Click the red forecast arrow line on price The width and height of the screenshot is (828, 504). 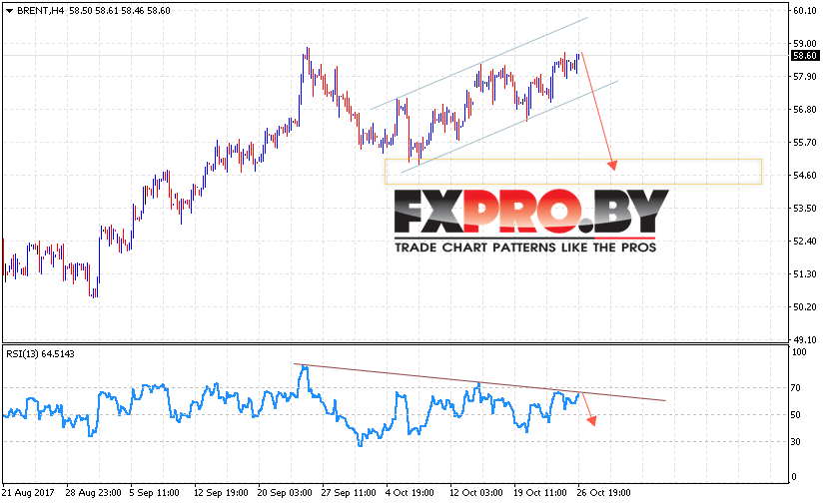click(596, 109)
